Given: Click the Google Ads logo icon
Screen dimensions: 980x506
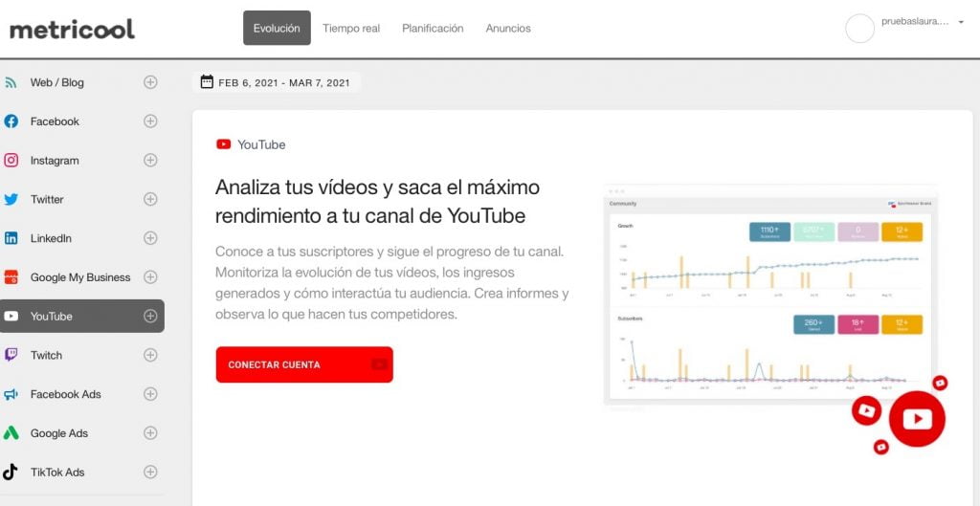Looking at the screenshot, I should click(11, 433).
